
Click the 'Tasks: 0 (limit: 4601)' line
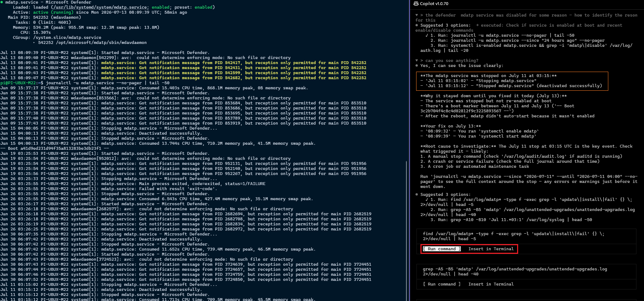point(43,22)
